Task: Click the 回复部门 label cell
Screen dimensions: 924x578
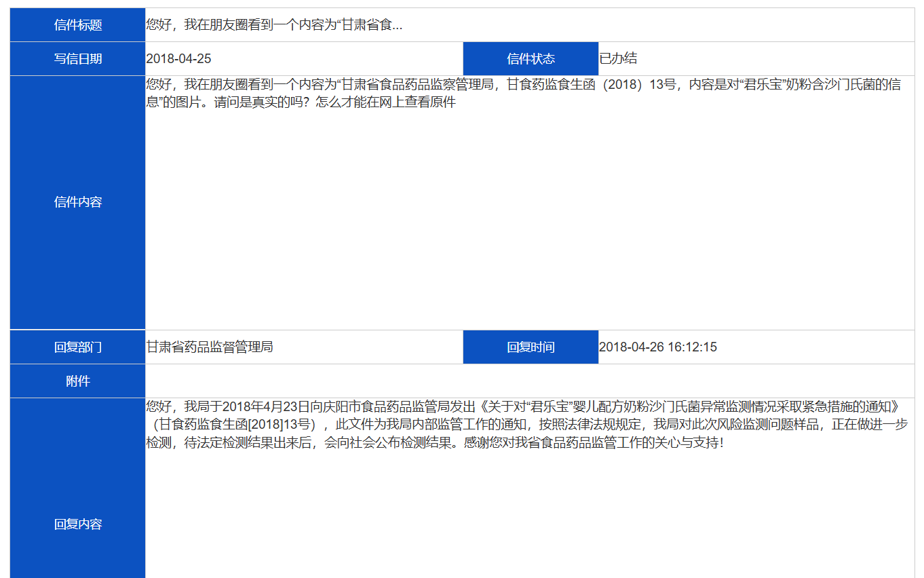Action: pos(76,347)
